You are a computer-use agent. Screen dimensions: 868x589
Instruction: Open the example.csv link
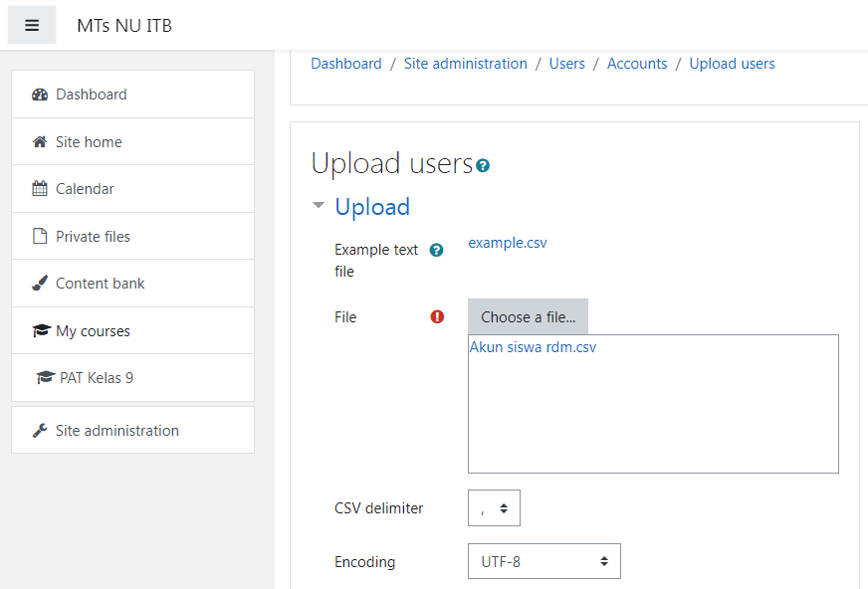click(508, 243)
